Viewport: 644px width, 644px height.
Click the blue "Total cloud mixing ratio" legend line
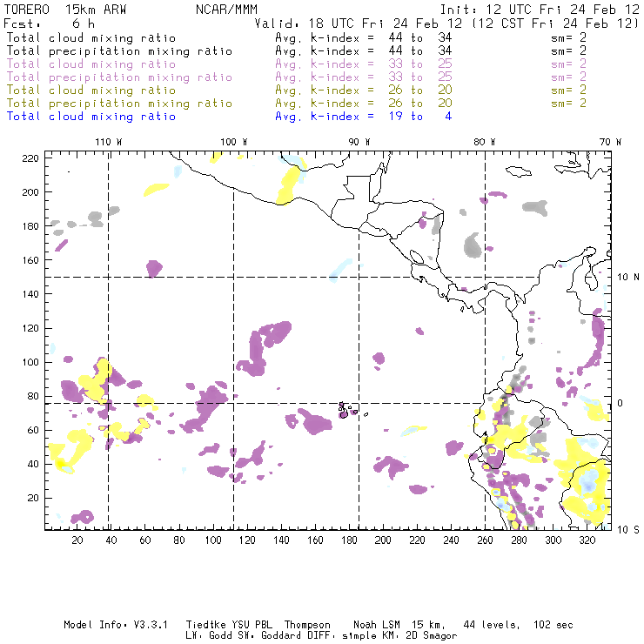pyautogui.click(x=91, y=117)
